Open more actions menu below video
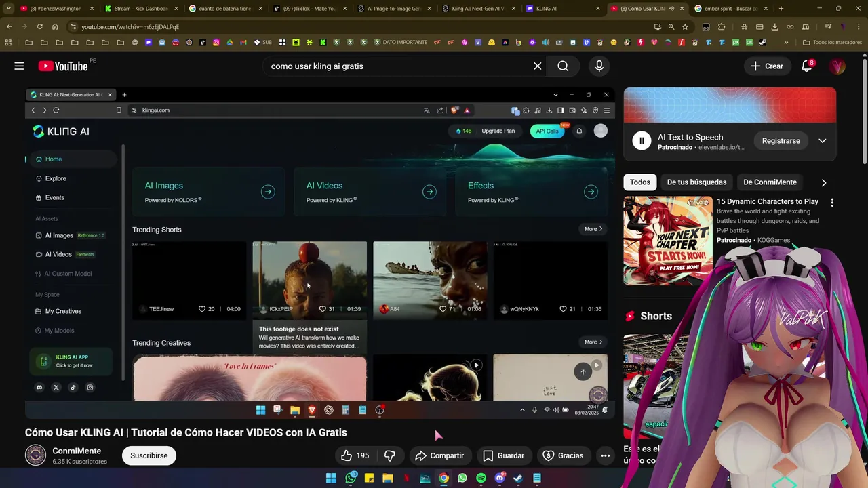This screenshot has width=868, height=488. (x=605, y=455)
